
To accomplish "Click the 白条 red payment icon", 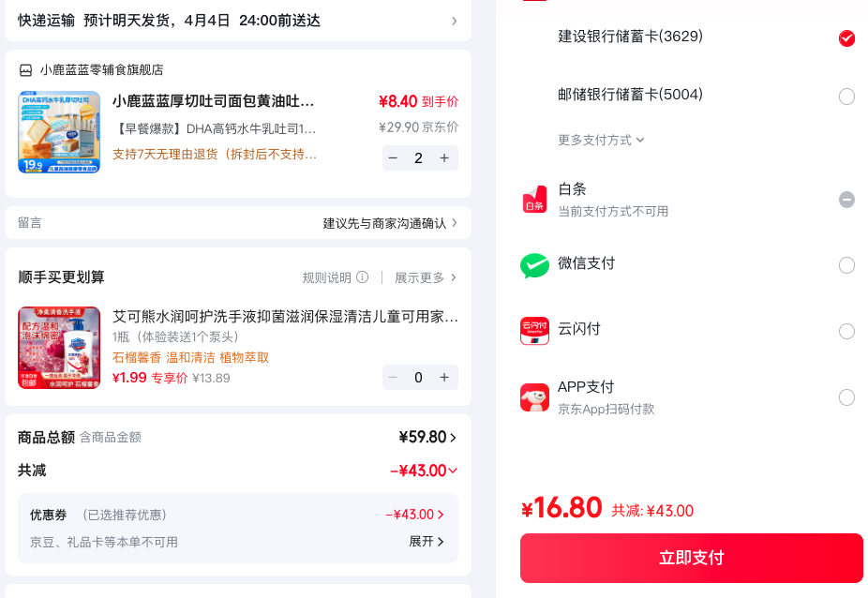I will tap(534, 199).
